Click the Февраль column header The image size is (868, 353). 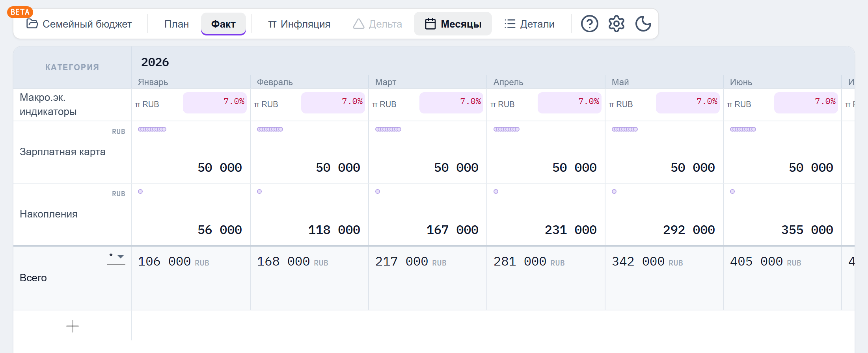point(275,82)
